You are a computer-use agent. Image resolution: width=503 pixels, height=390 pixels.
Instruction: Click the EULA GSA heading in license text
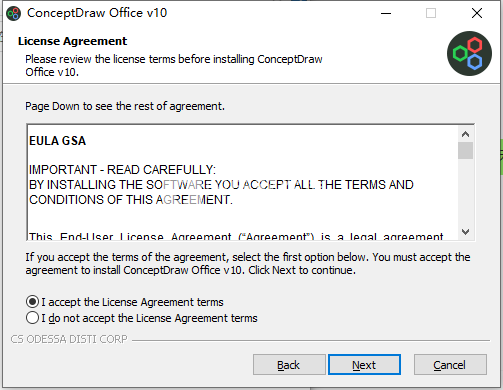coord(57,141)
